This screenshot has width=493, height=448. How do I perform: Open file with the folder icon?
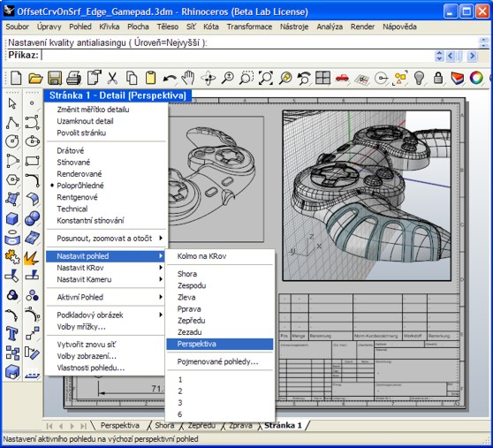[35, 78]
